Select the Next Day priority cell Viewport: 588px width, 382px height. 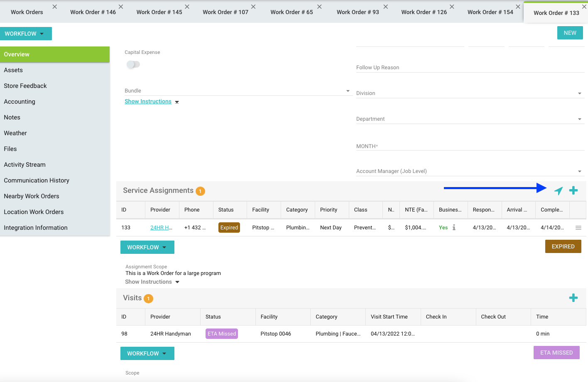tap(331, 228)
